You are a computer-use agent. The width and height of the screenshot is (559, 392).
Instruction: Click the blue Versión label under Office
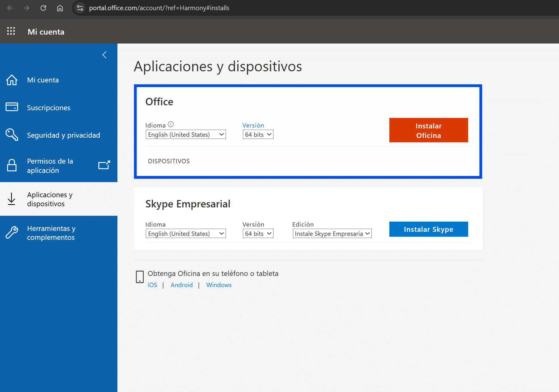(x=253, y=125)
